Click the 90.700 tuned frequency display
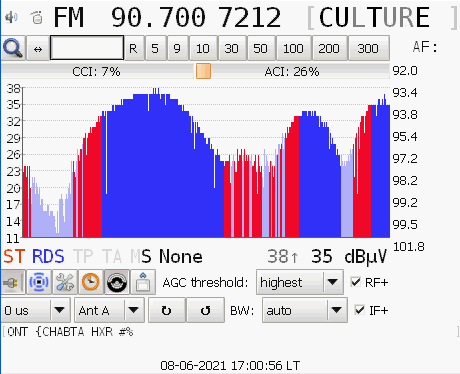 click(159, 17)
